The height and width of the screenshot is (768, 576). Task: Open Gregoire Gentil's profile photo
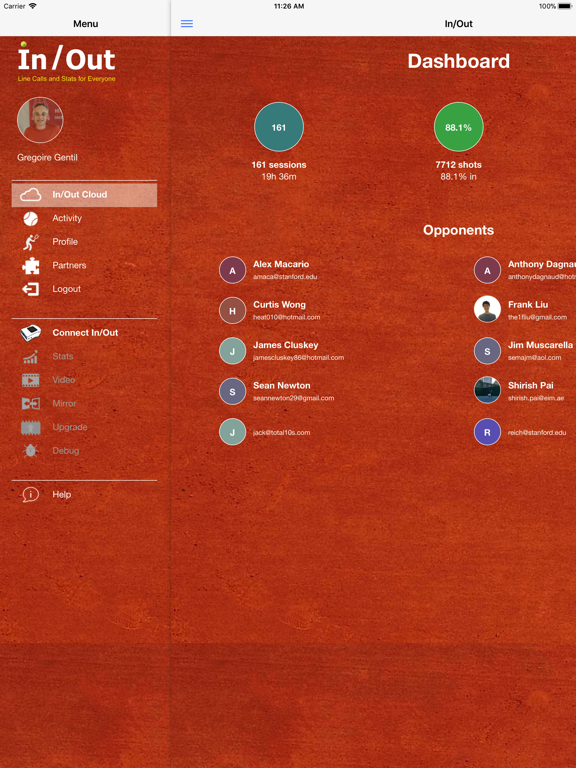40,120
